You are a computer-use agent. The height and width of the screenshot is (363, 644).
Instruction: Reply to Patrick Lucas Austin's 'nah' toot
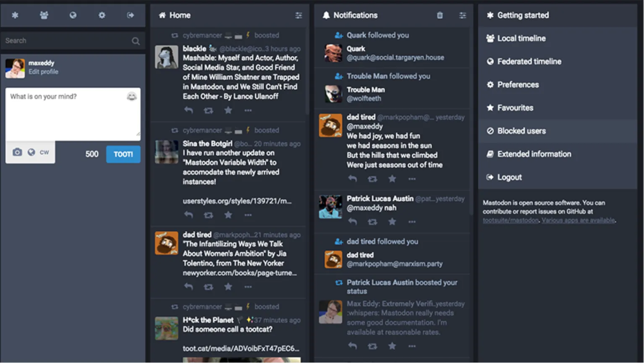[353, 222]
